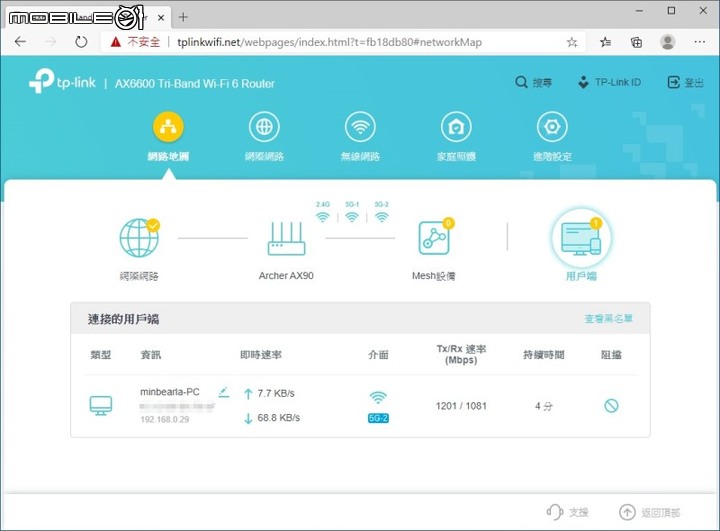Click the 類型 column header
The height and width of the screenshot is (531, 720).
click(x=101, y=355)
